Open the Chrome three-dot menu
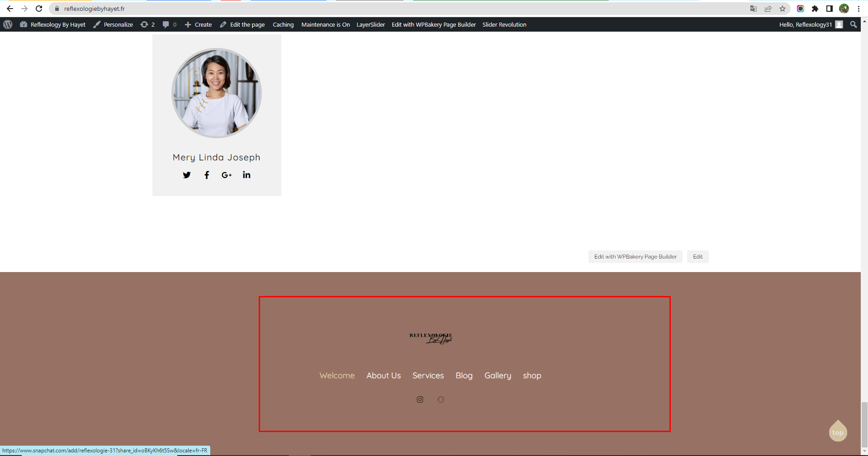This screenshot has width=868, height=456. (859, 9)
